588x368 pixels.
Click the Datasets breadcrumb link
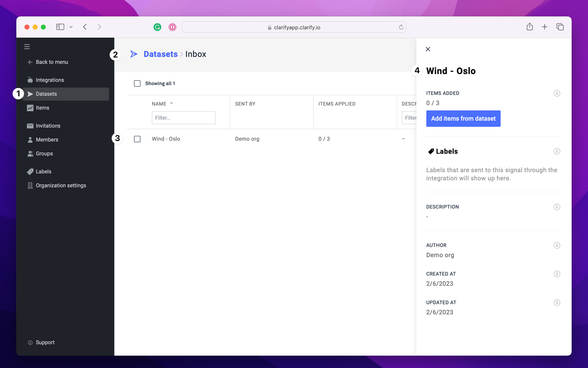click(x=160, y=54)
